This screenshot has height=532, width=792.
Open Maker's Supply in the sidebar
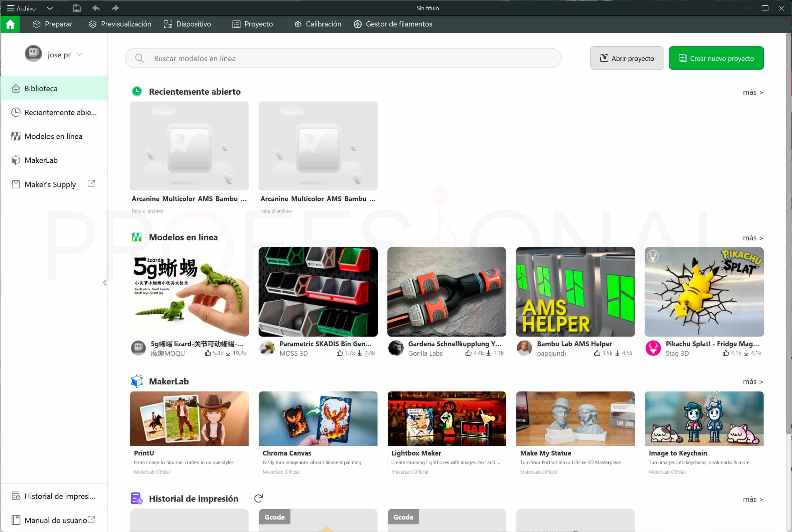click(x=54, y=184)
